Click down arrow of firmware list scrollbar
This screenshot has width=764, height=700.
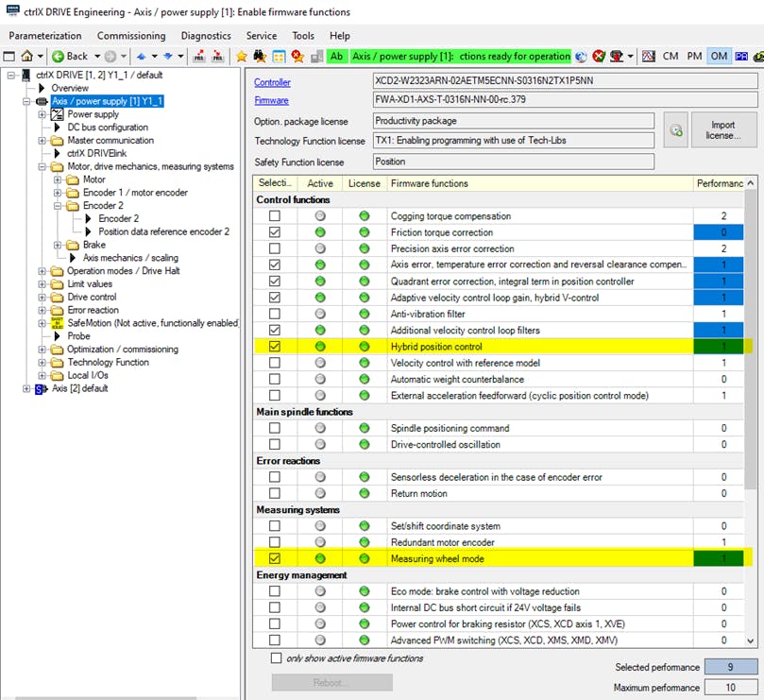751,640
